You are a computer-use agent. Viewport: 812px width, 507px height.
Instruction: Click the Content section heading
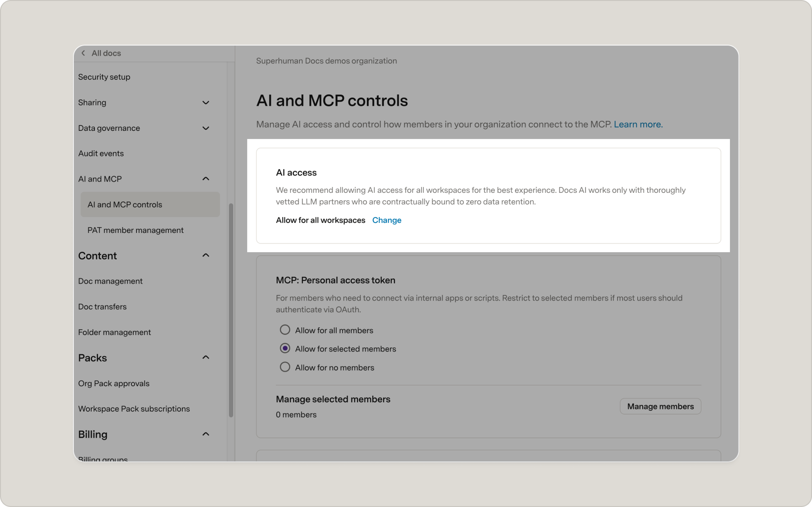[x=97, y=256]
